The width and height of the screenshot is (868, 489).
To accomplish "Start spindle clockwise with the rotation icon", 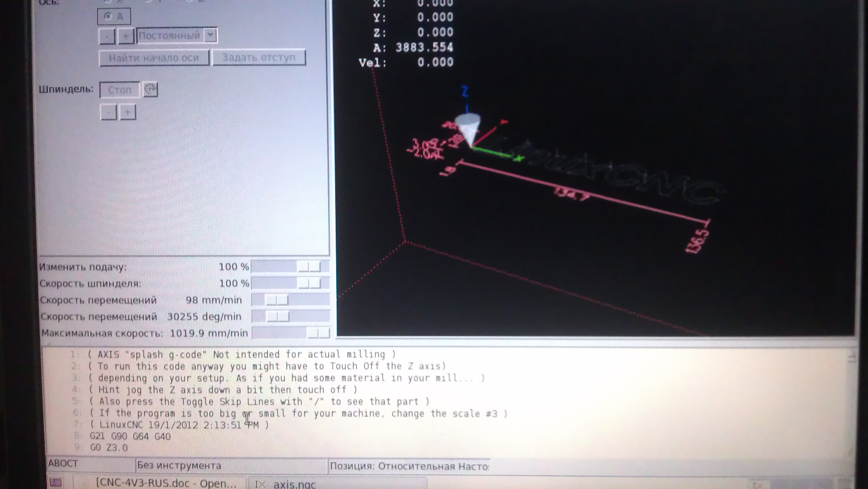I will pyautogui.click(x=150, y=90).
